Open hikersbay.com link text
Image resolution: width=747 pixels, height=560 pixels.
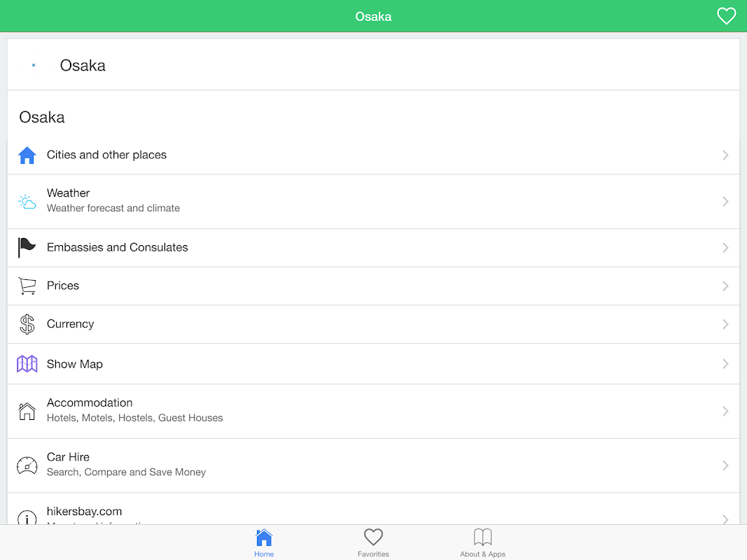point(84,511)
